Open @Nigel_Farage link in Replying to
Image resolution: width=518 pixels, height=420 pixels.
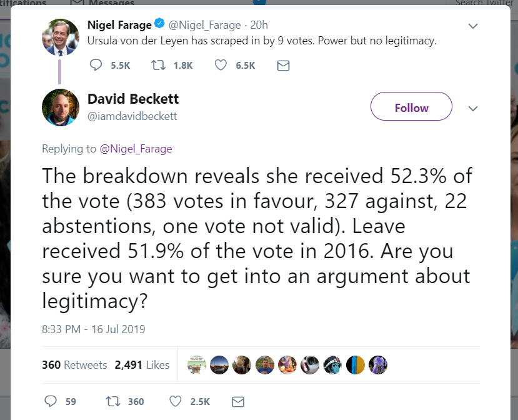point(136,149)
